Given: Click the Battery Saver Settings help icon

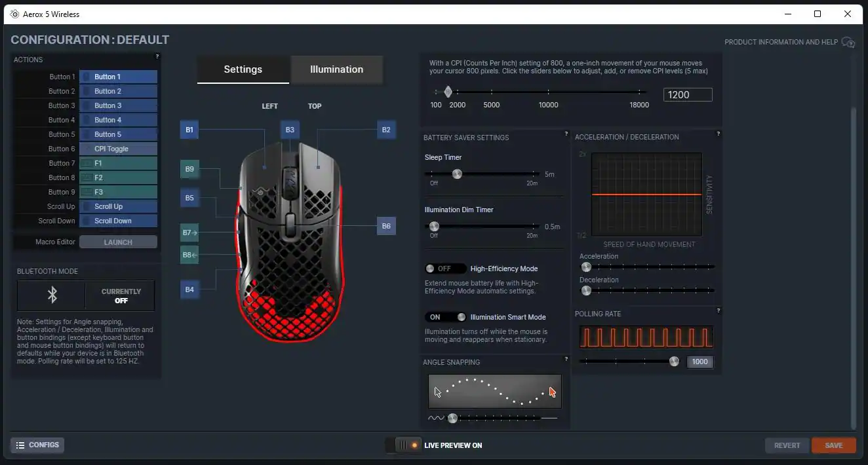Looking at the screenshot, I should point(566,134).
